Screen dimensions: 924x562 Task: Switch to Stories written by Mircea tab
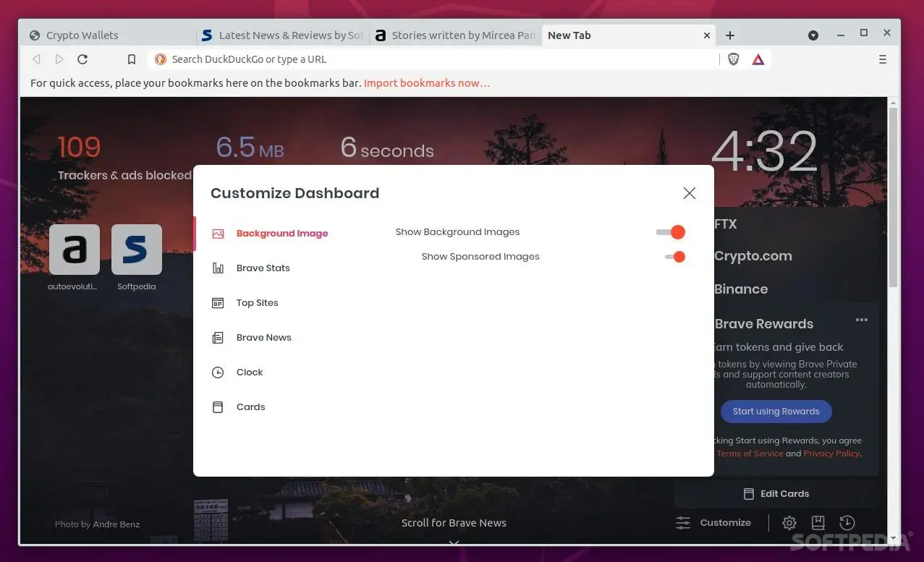click(454, 35)
